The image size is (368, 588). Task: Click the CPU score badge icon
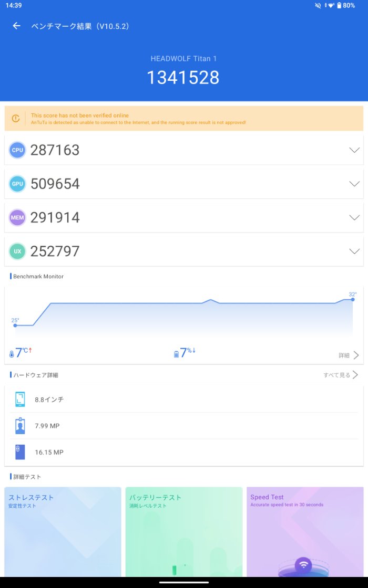(17, 150)
